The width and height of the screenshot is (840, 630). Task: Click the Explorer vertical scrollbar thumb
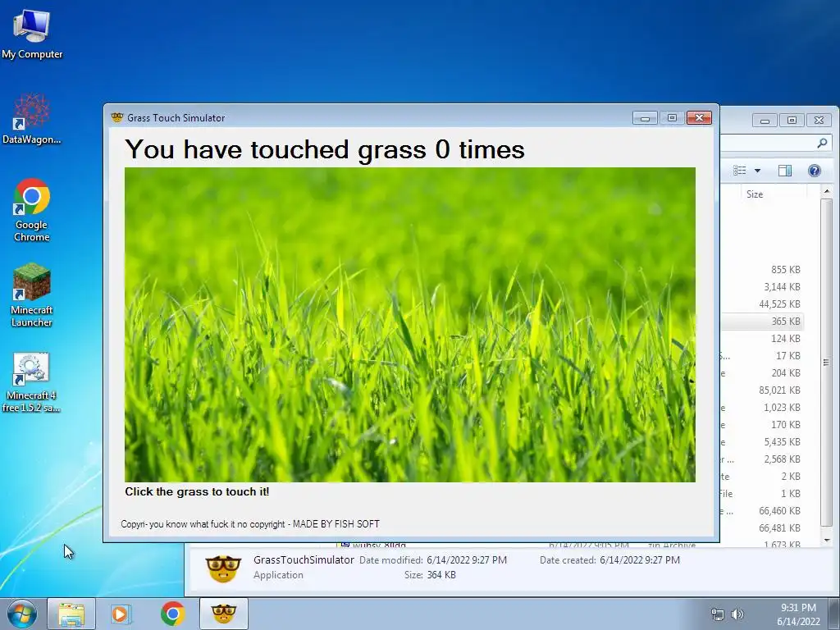tap(827, 362)
